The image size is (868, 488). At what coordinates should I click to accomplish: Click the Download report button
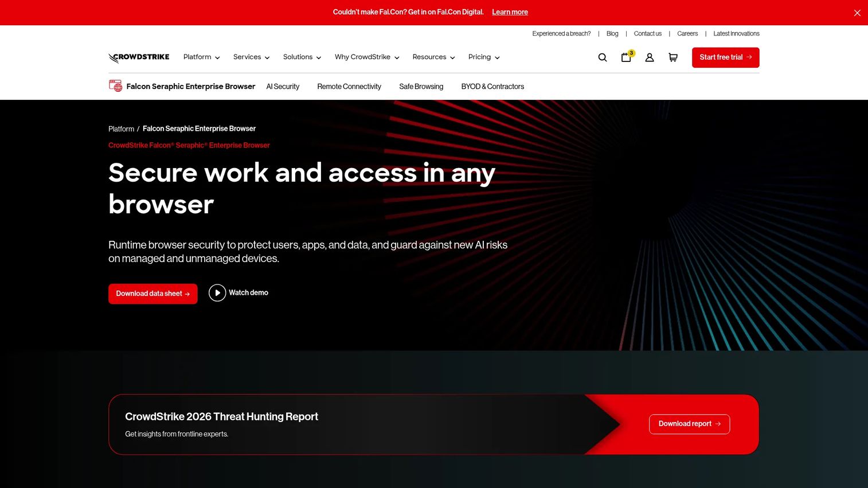(x=690, y=424)
